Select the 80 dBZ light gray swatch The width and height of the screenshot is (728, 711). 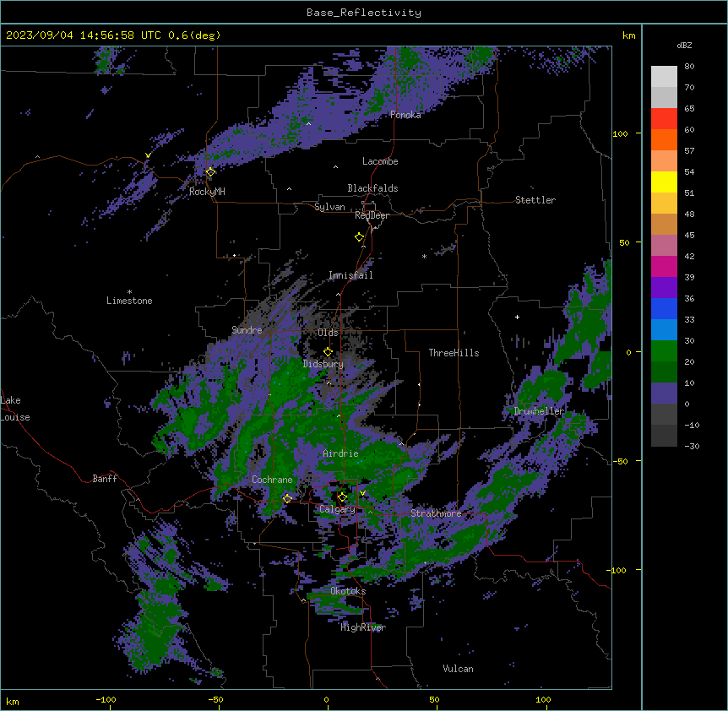(x=664, y=77)
